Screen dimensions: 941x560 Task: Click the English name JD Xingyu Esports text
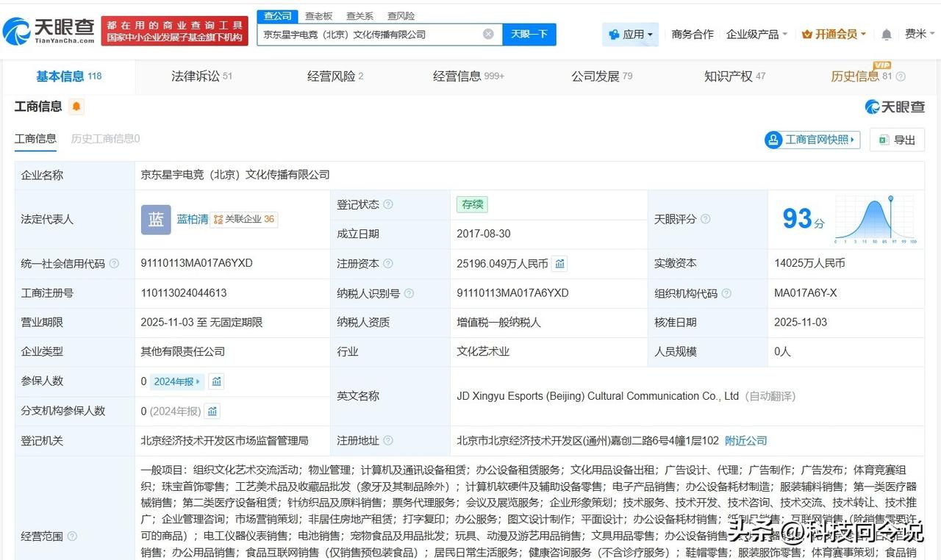click(x=598, y=396)
